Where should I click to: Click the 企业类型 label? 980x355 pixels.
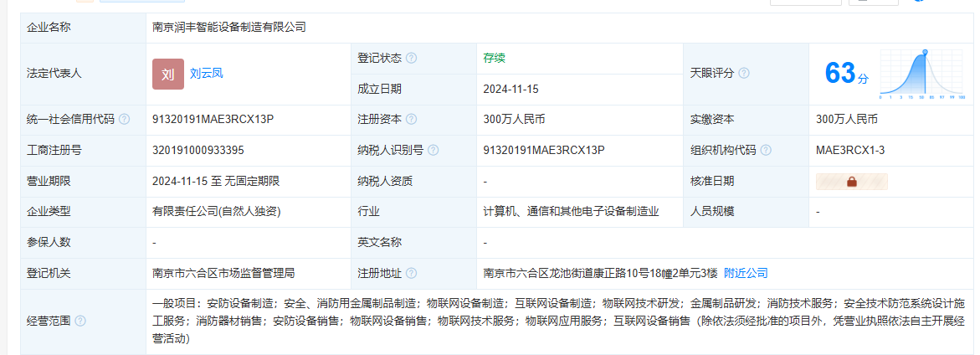click(49, 212)
